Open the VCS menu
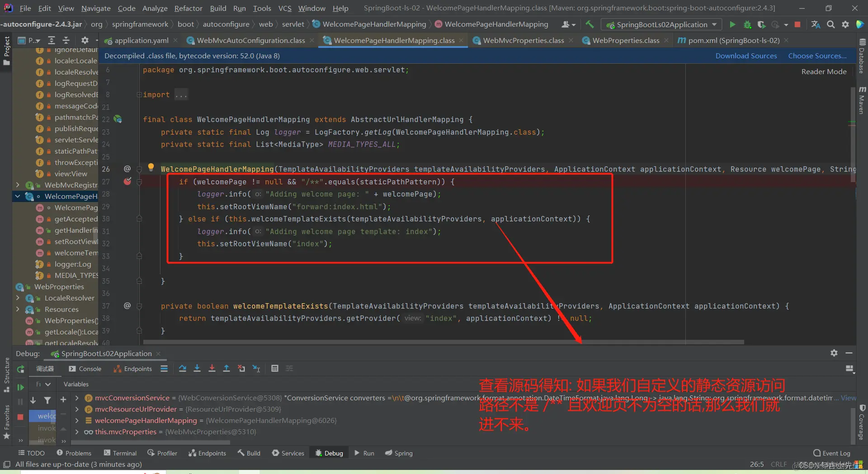Viewport: 868px width, 474px height. [285, 8]
